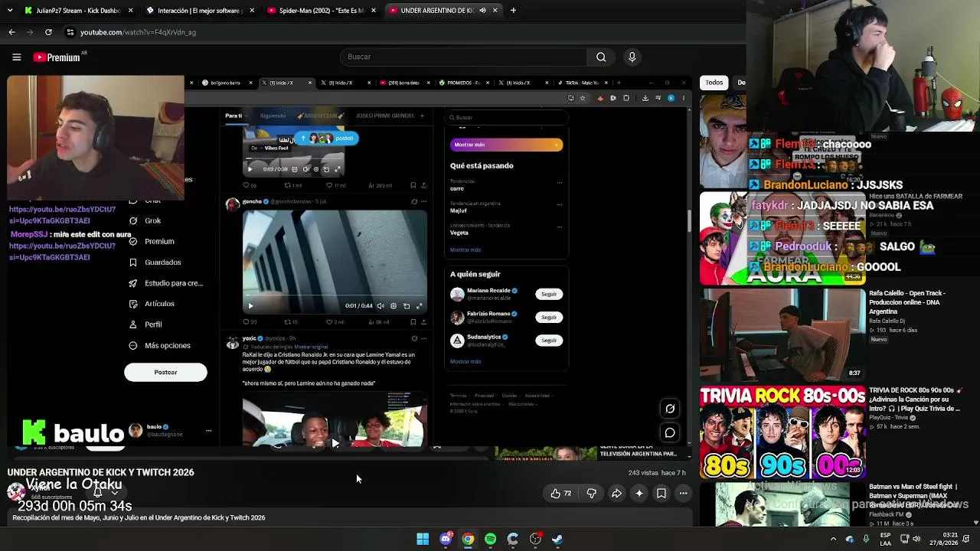Open Steam from the taskbar

click(x=557, y=539)
